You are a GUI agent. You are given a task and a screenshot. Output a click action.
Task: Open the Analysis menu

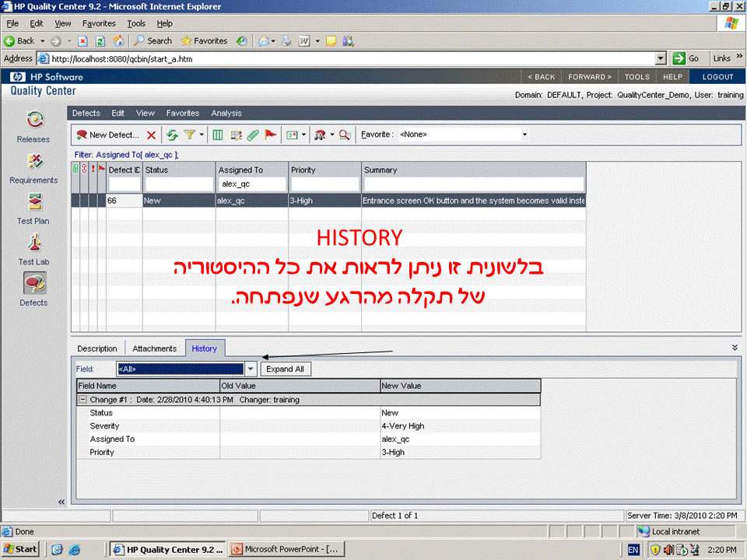pos(226,114)
